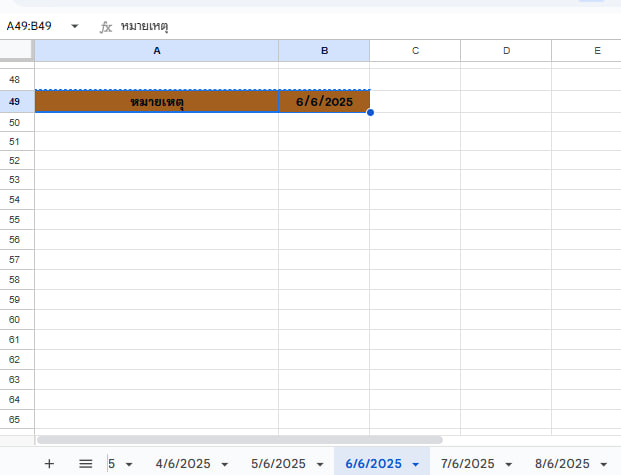The height and width of the screenshot is (475, 621).
Task: Switch to the 7/6/2025 sheet tab
Action: coord(467,464)
